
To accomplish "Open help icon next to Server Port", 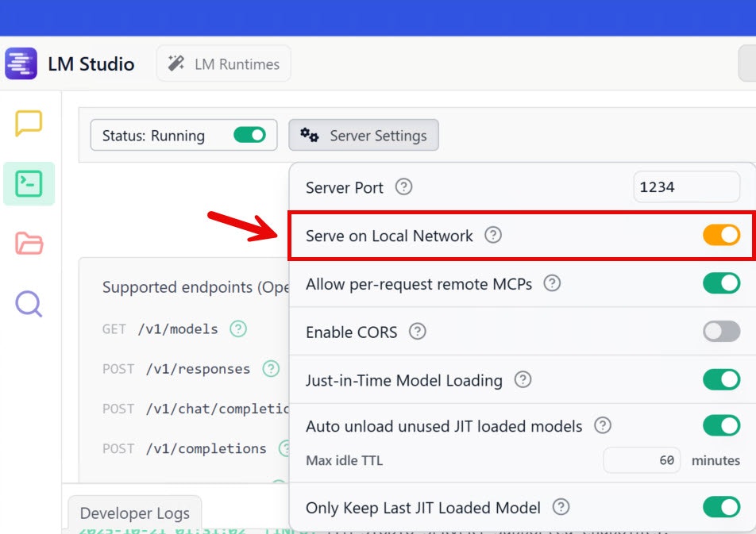I will (x=403, y=186).
